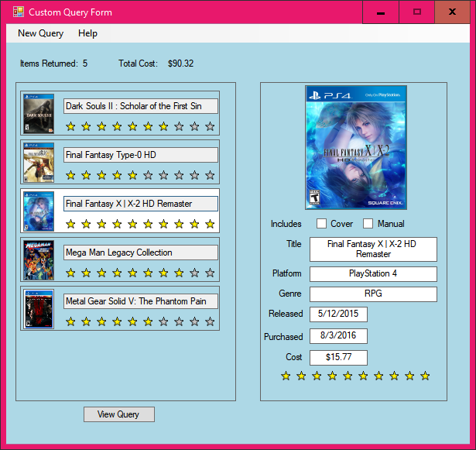The image size is (476, 450).
Task: Click first star of Mega Man rating
Action: pyautogui.click(x=70, y=273)
